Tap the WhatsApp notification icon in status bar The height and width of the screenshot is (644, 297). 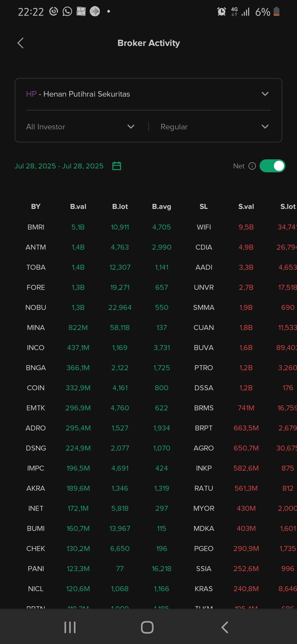click(x=67, y=12)
